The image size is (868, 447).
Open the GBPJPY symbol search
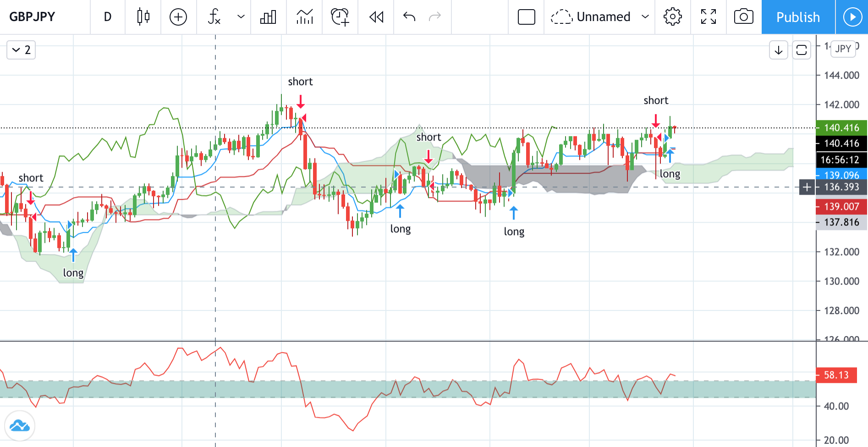32,17
